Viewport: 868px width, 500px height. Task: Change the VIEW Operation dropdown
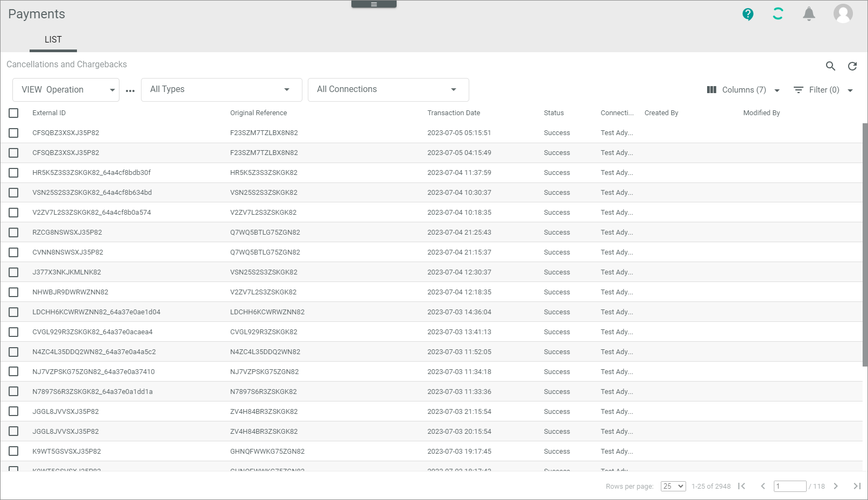[65, 89]
